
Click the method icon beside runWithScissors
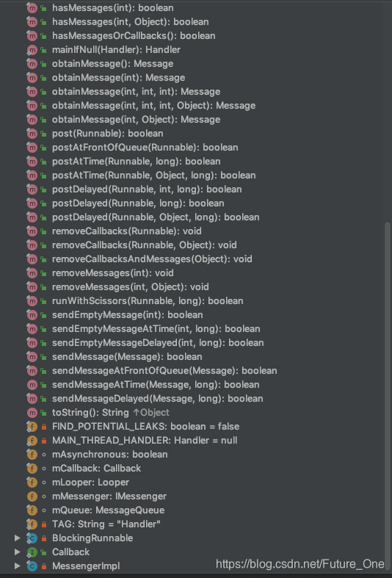[32, 301]
